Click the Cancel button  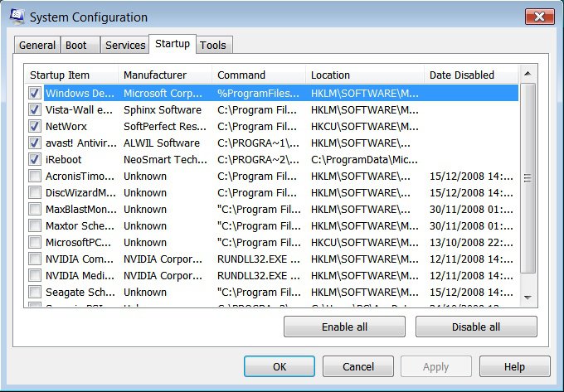[x=358, y=366]
